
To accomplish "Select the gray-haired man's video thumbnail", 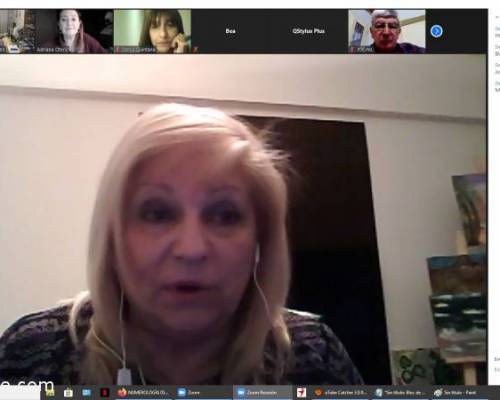I will [387, 31].
